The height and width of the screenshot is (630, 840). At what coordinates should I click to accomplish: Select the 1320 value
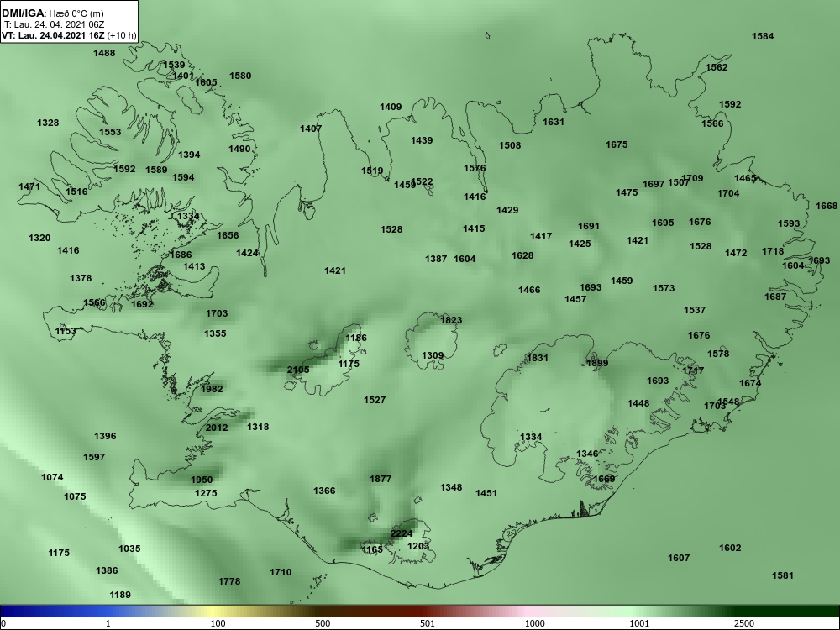coord(40,238)
